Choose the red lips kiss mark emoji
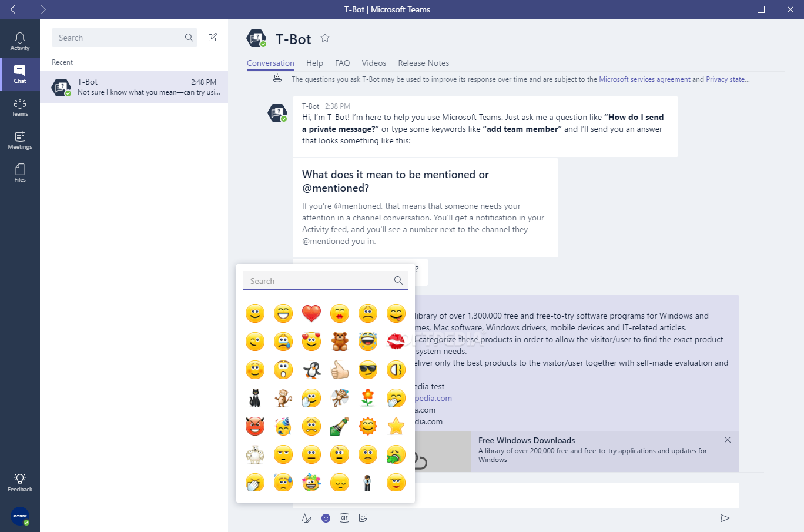Screen dimensions: 804x532 pyautogui.click(x=396, y=342)
